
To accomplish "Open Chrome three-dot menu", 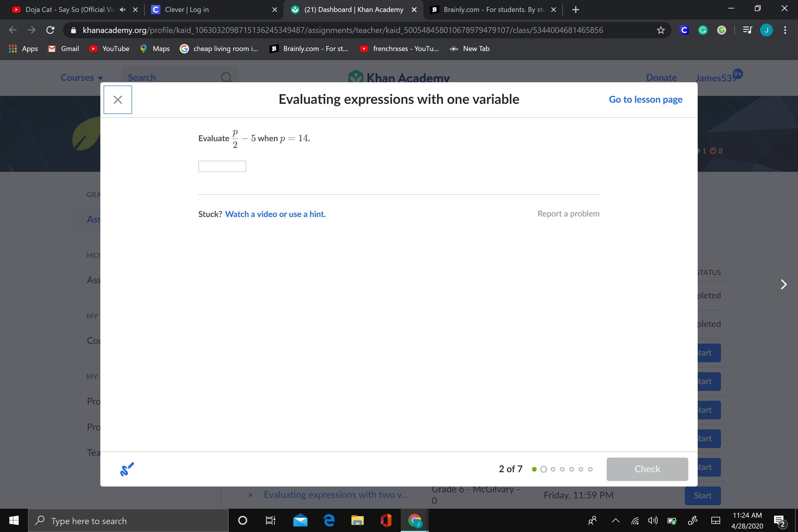I will click(x=785, y=30).
